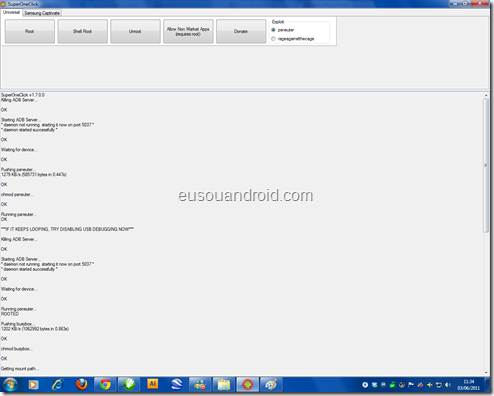Select the psneuter exploit option
This screenshot has height=396, width=494.
283,30
